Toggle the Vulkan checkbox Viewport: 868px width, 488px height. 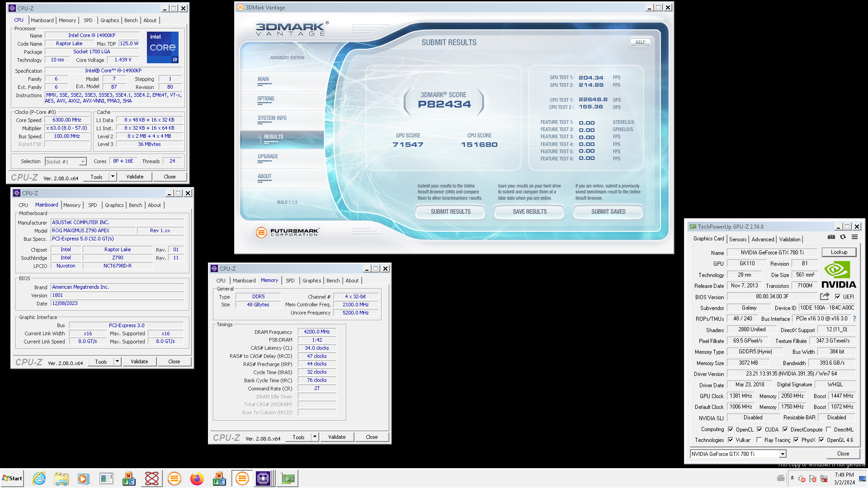(731, 440)
